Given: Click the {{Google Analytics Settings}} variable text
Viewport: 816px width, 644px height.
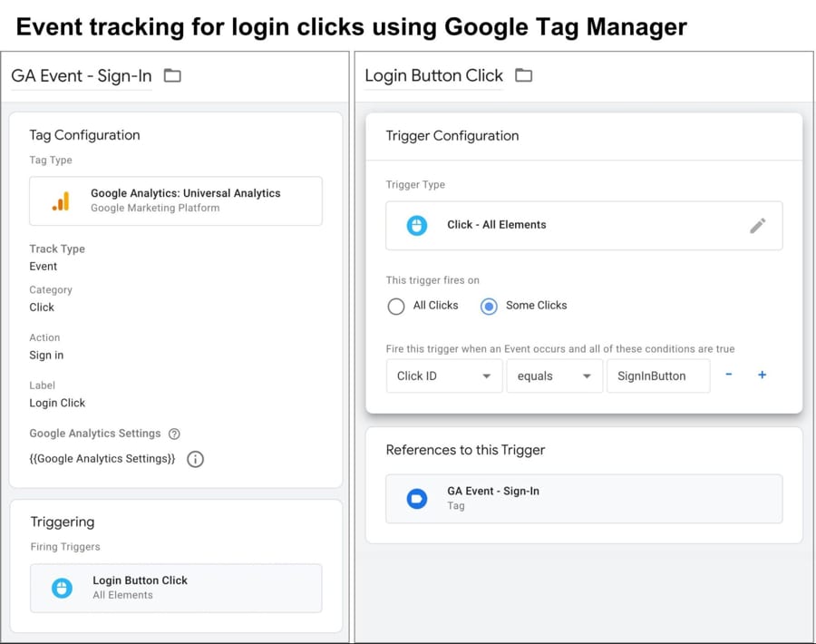Looking at the screenshot, I should click(102, 459).
